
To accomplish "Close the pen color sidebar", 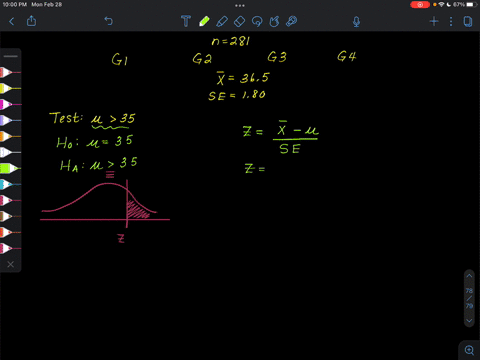I will [11, 264].
